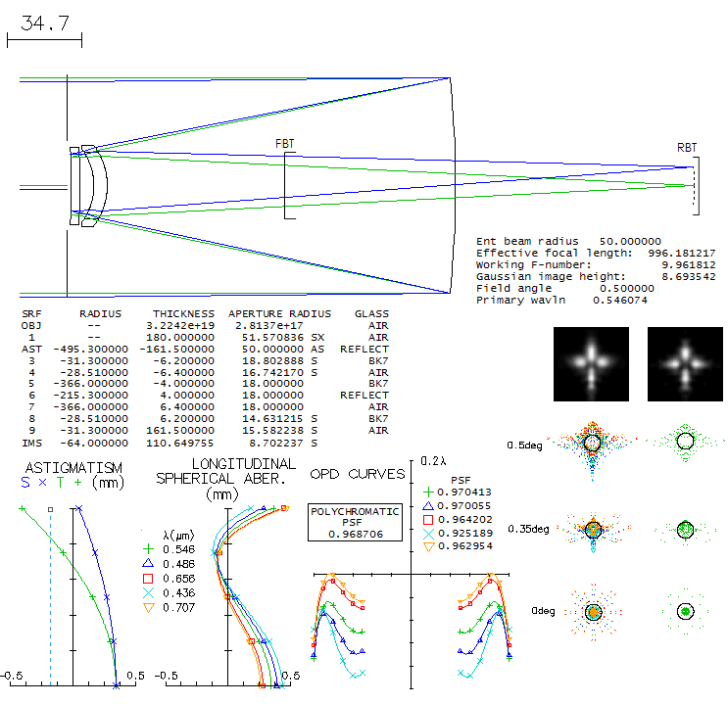The height and width of the screenshot is (704, 728).
Task: Click the right spot diagram at 0deg
Action: click(686, 611)
